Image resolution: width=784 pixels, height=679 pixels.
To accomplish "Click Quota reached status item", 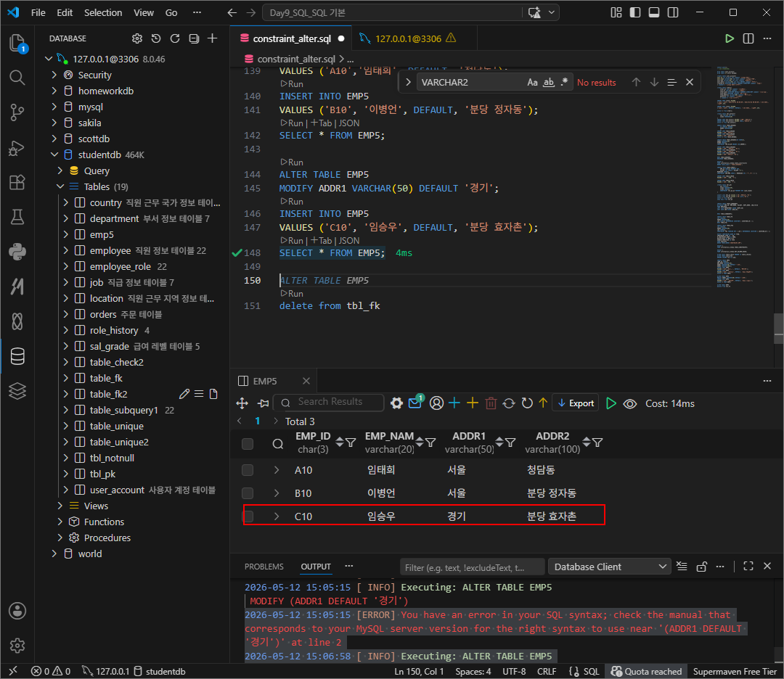I will point(647,671).
